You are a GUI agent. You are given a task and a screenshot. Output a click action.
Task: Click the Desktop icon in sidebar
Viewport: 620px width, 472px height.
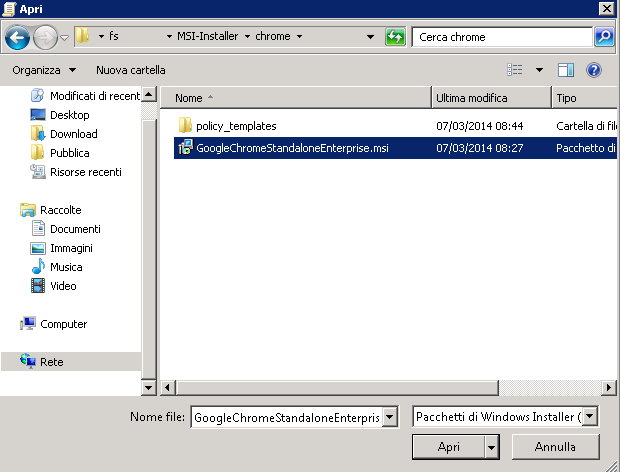click(38, 115)
